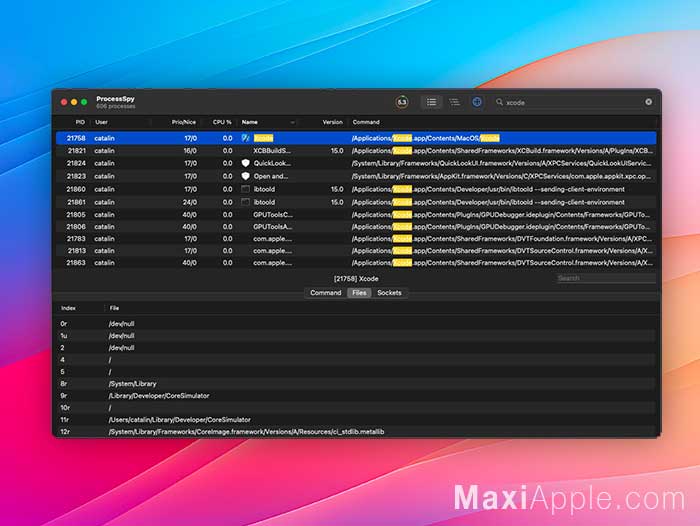Sort by CPU % column header
This screenshot has width=700, height=526.
222,122
